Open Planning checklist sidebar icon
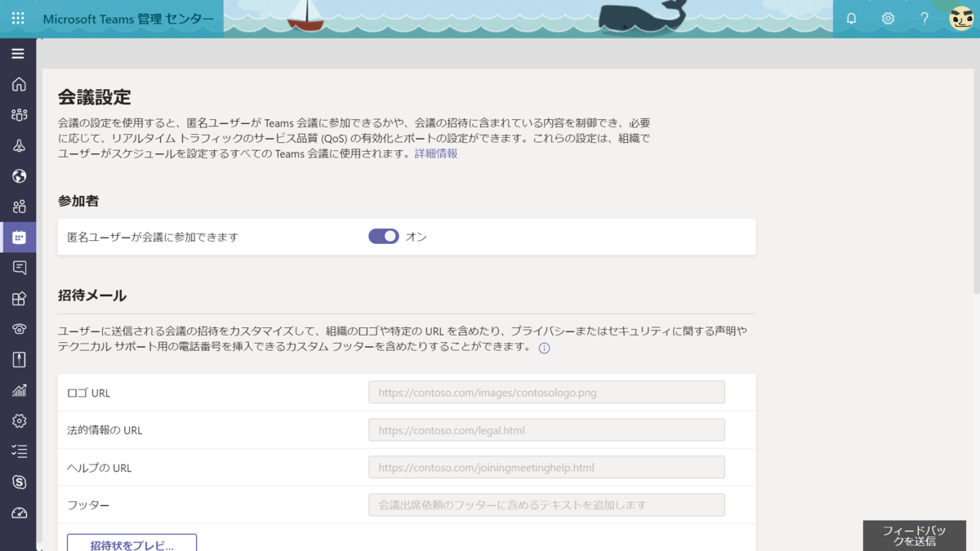The image size is (980, 551). pyautogui.click(x=19, y=451)
